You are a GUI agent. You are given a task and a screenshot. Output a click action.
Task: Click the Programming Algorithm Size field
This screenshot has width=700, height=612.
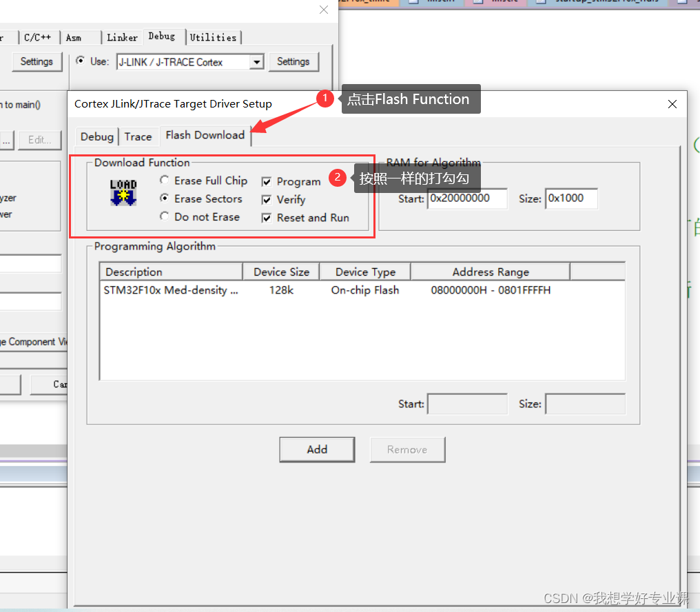click(585, 404)
